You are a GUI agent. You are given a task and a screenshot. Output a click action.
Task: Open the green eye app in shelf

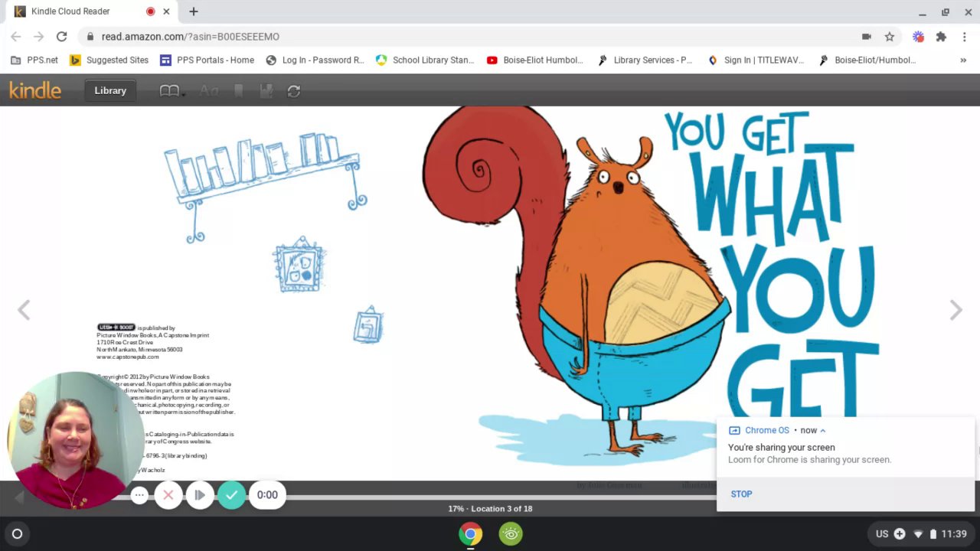click(x=511, y=533)
